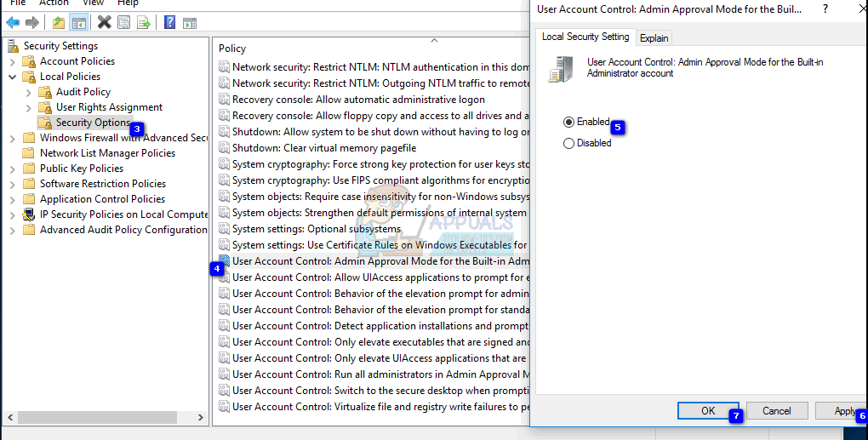Select the Audit Policy tree label

click(83, 92)
